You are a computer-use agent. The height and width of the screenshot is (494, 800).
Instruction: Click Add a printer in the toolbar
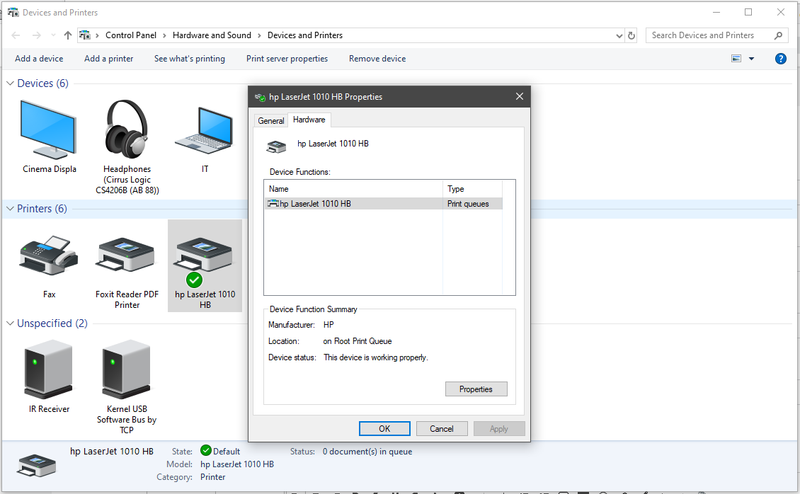click(x=109, y=59)
